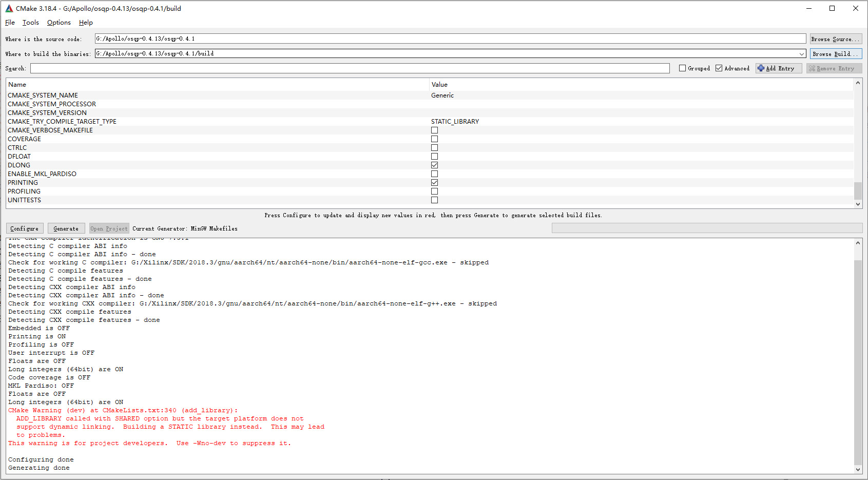Click the UNITTESTS variable name
This screenshot has height=480, width=868.
[x=25, y=200]
